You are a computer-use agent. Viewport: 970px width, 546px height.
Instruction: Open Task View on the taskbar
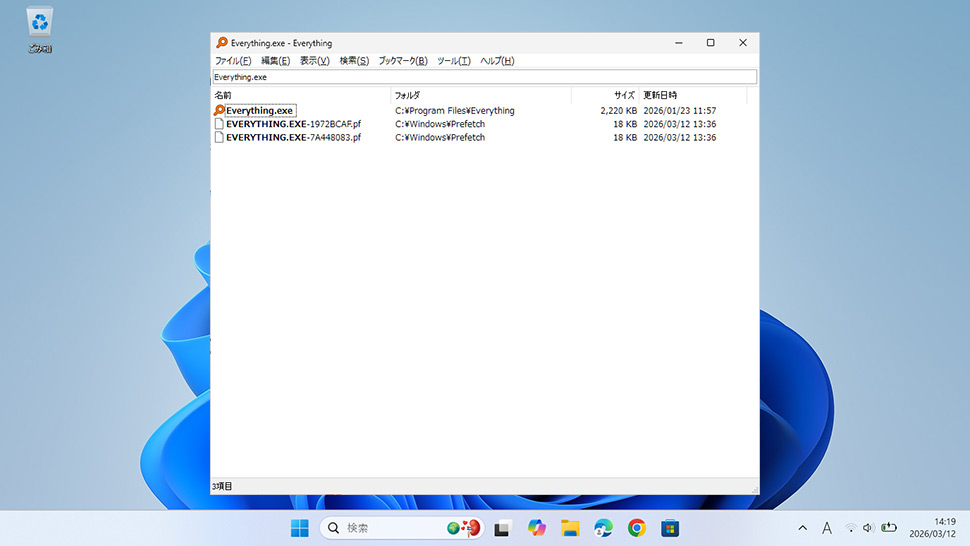pyautogui.click(x=503, y=528)
